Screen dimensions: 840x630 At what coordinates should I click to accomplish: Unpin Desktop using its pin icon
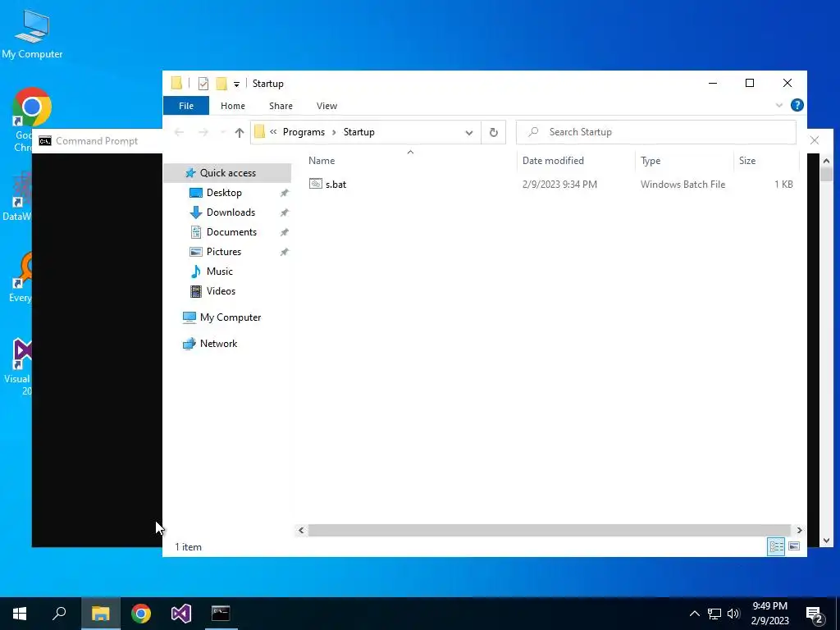(285, 193)
